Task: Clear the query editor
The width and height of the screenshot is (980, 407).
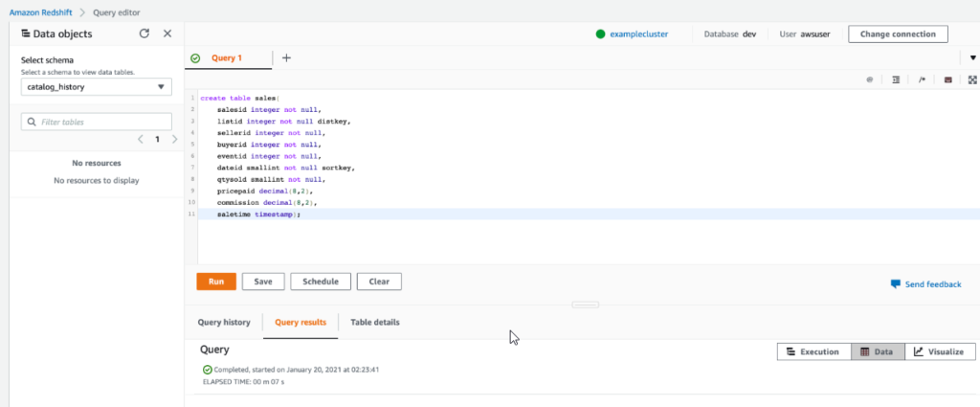Action: click(x=379, y=282)
